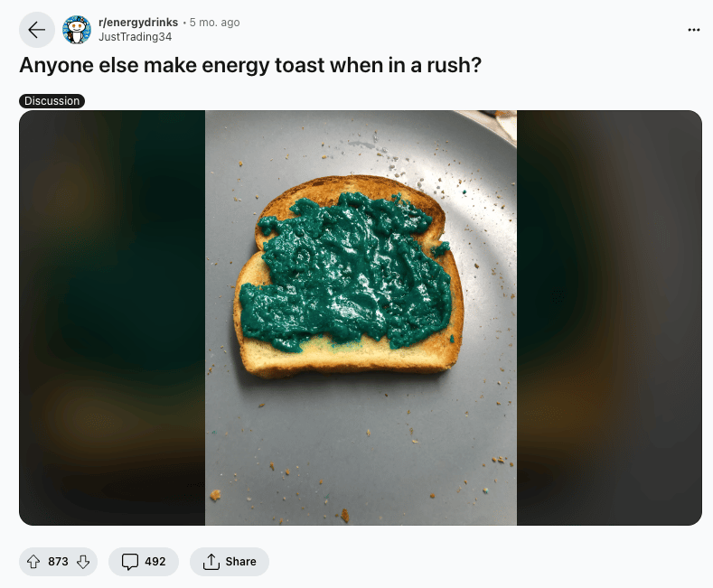Click the 492 comments count
Viewport: 713px width, 588px height.
(155, 562)
